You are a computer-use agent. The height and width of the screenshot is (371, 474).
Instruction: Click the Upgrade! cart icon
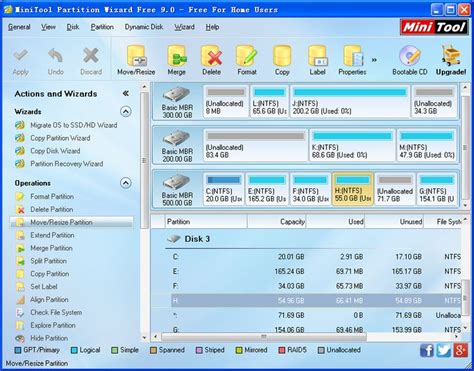click(451, 56)
